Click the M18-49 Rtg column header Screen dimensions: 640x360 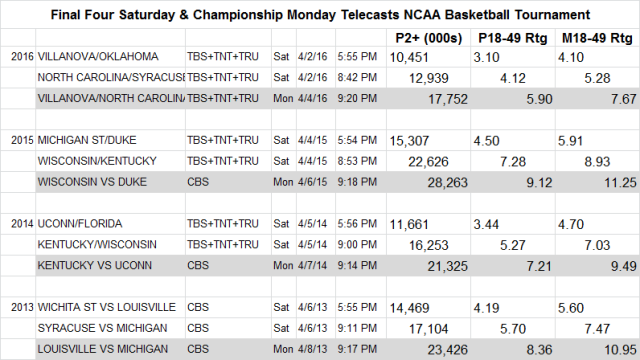tap(597, 38)
